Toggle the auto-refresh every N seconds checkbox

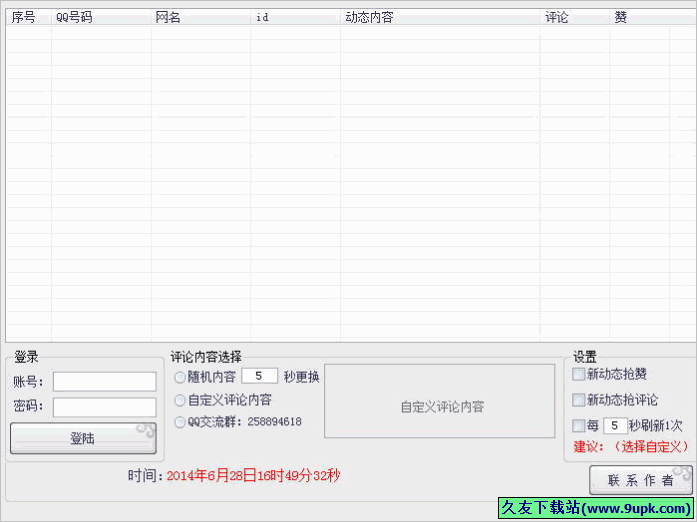[579, 425]
